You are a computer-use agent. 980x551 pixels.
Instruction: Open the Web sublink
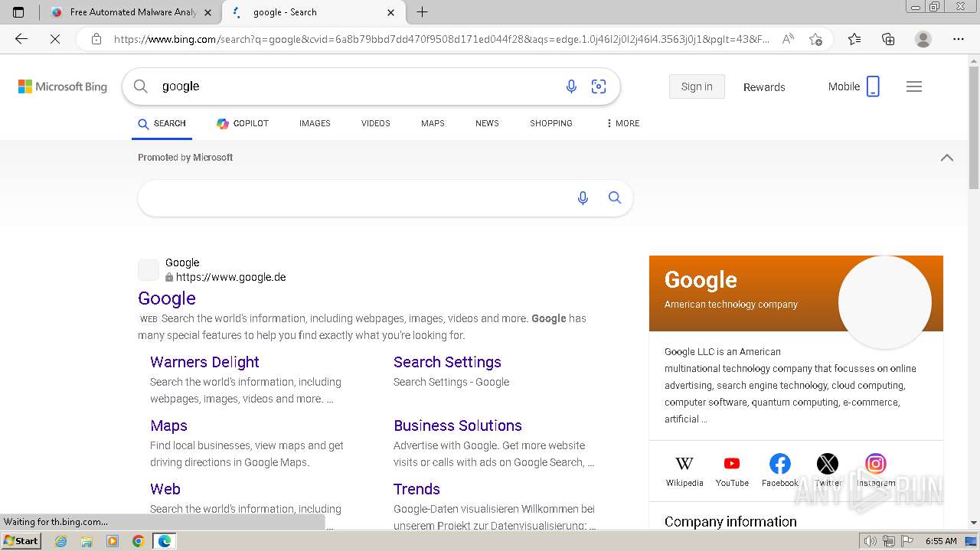click(165, 489)
